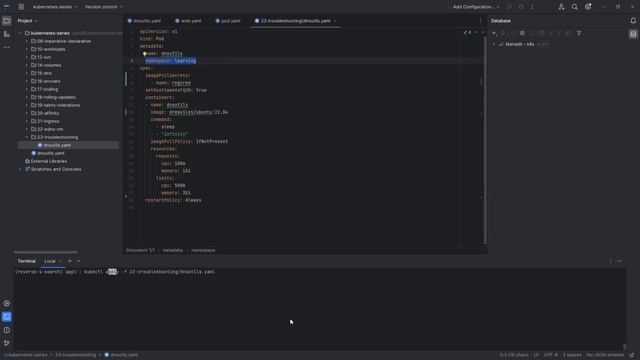Open the Services tool window icon
640x360 pixels.
click(7, 303)
